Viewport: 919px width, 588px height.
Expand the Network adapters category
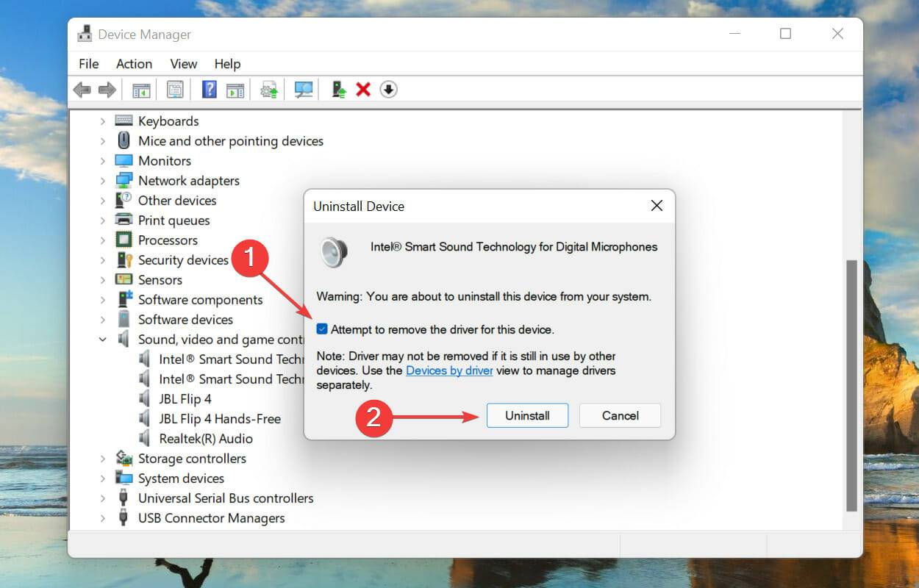point(102,180)
